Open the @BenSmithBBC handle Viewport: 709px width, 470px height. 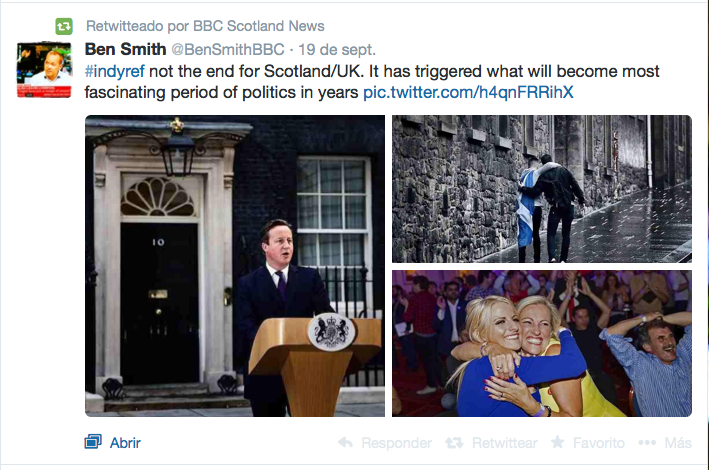[228, 48]
